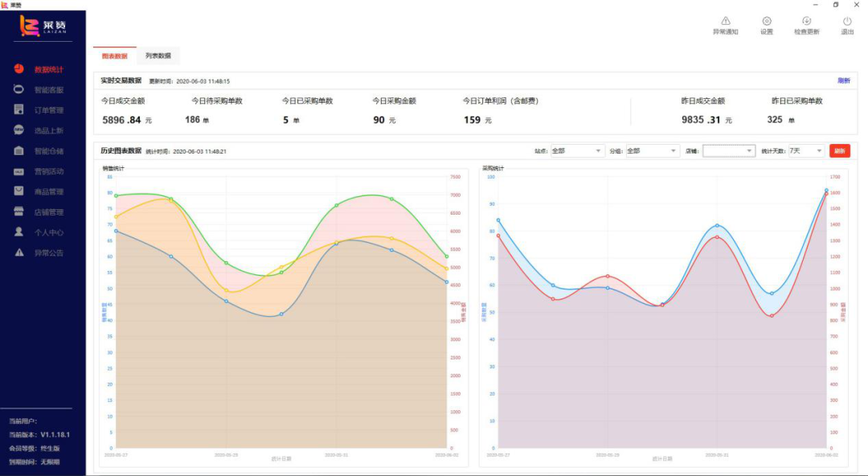Click the update time 2020-06-03 11:48:15

tap(203, 81)
